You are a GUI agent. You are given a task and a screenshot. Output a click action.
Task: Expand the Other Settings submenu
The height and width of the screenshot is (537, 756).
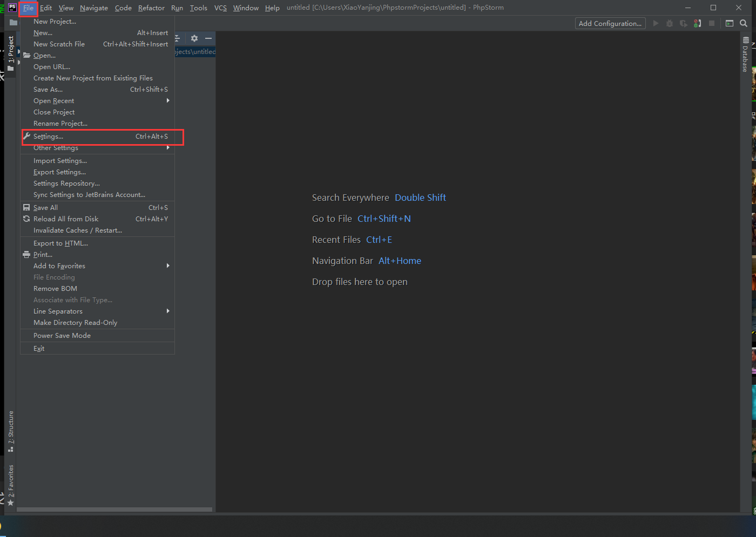[x=97, y=148]
